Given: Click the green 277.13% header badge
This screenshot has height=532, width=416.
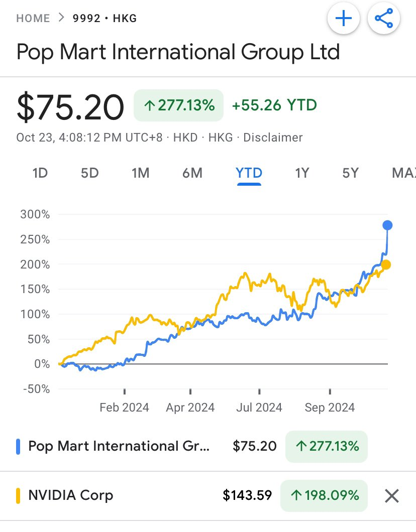Looking at the screenshot, I should [179, 105].
